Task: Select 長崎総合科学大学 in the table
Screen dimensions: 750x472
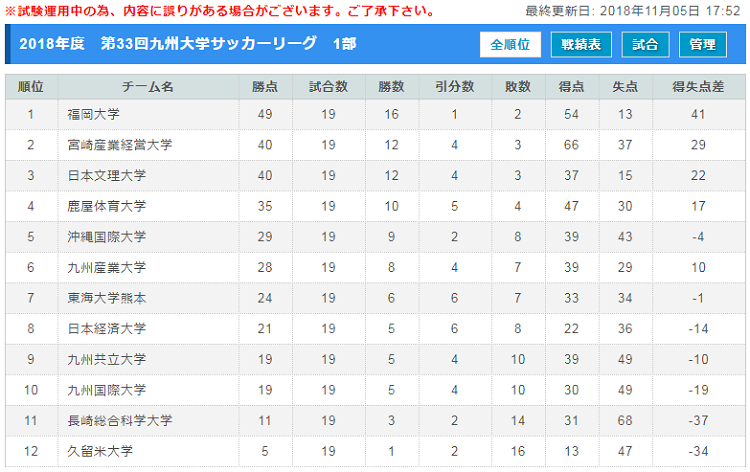Action: click(x=120, y=420)
